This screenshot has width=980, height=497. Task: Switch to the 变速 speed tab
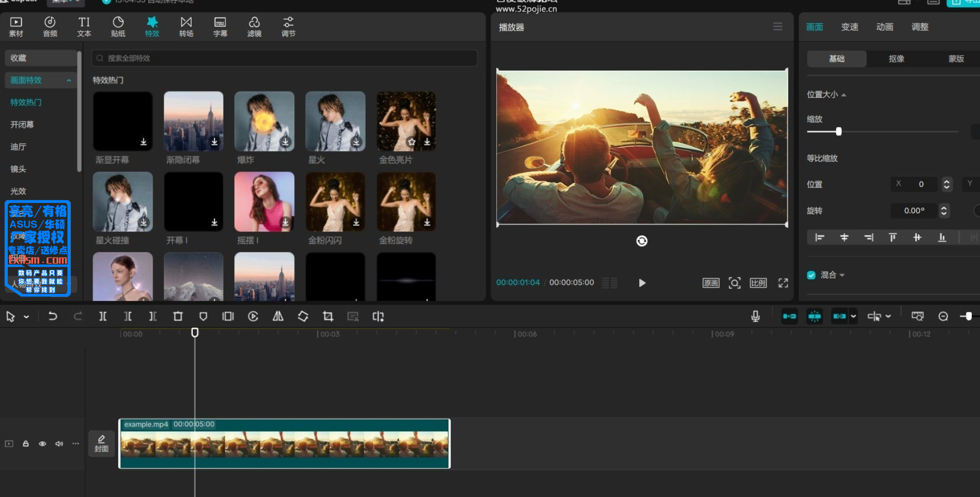(849, 27)
